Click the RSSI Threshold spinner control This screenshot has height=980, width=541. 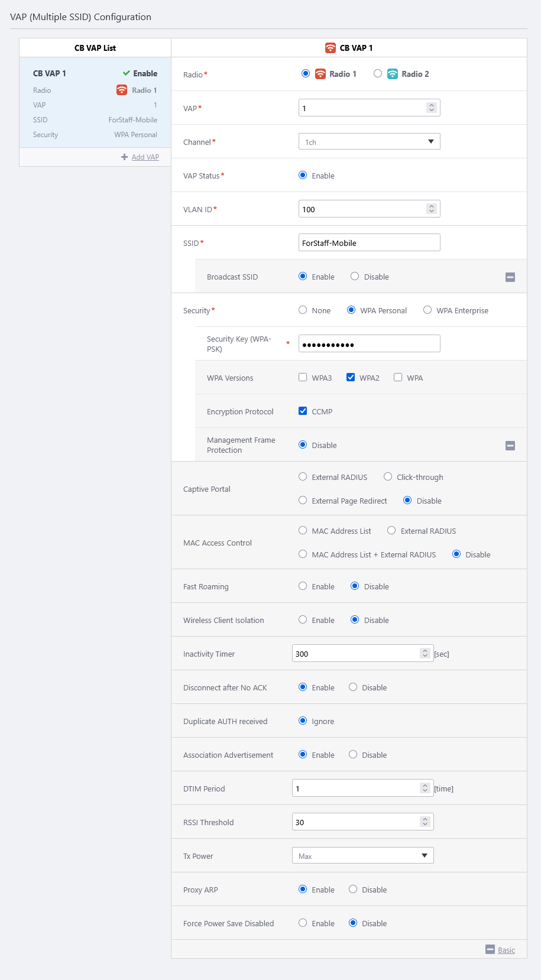pos(425,822)
